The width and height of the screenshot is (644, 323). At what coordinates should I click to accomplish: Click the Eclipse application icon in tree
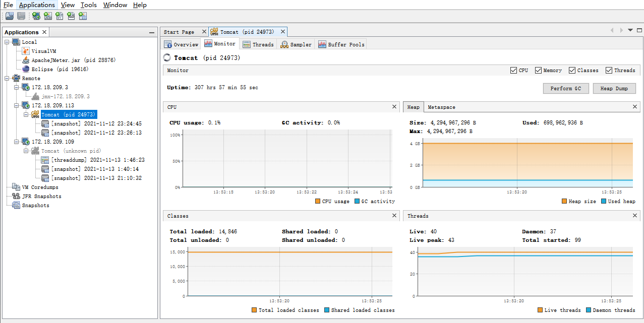coord(26,69)
